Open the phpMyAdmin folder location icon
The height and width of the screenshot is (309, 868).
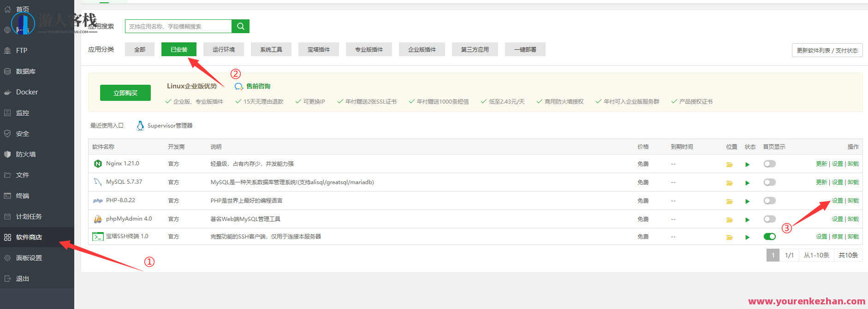click(x=729, y=220)
